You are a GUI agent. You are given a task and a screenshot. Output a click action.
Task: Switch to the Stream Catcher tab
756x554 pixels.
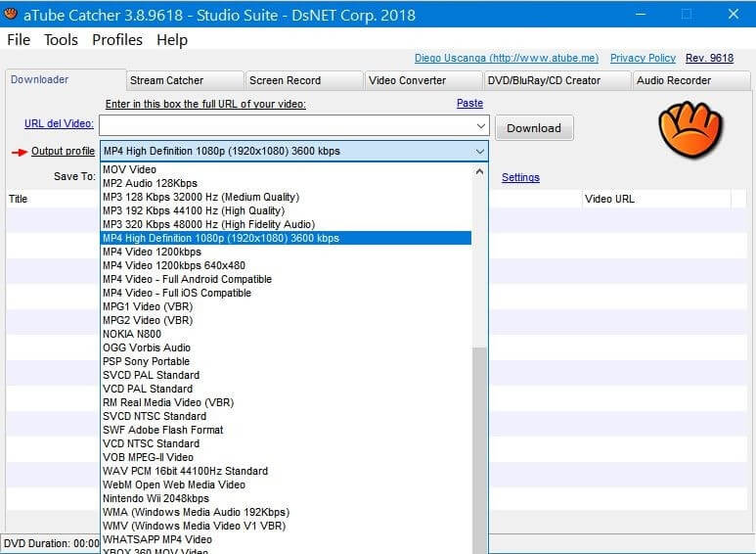click(x=185, y=80)
